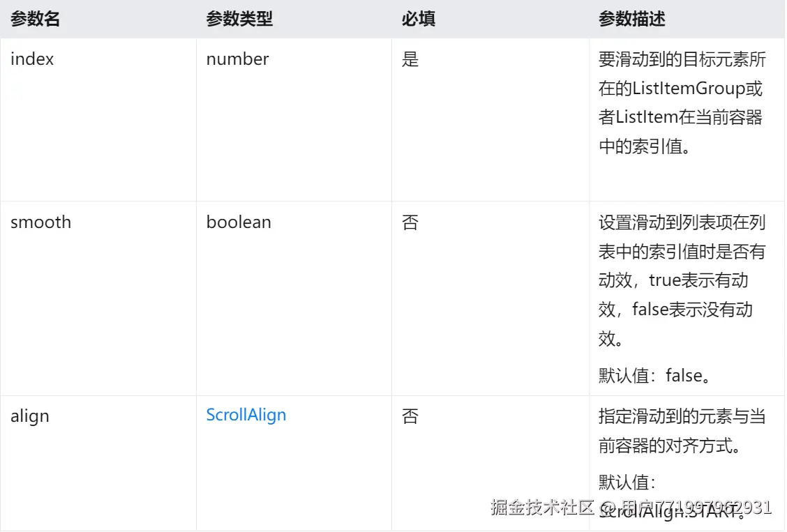Click the index description mentioning ListItemGroup

682,102
